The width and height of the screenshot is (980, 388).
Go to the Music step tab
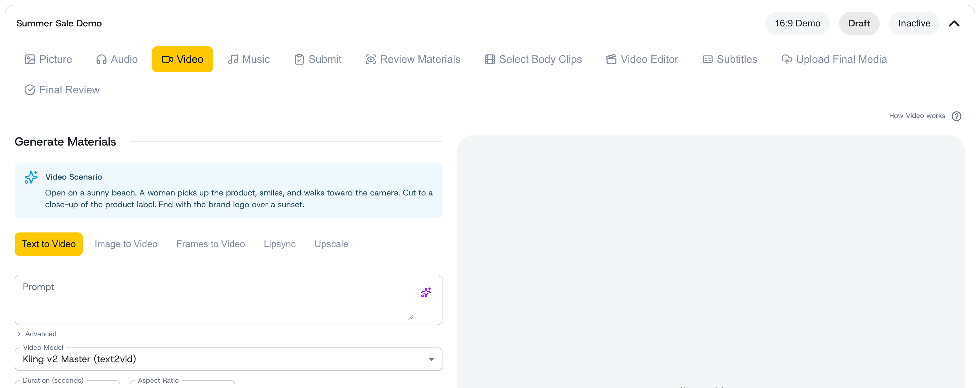pos(249,59)
